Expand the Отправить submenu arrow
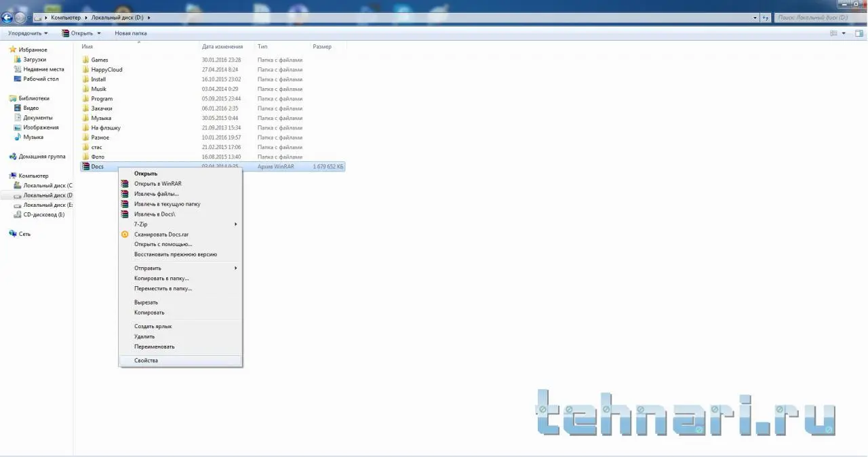The width and height of the screenshot is (868, 457). tap(236, 269)
